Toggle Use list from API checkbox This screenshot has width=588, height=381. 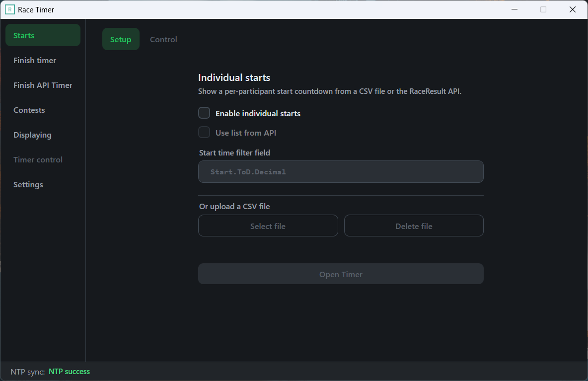[204, 132]
